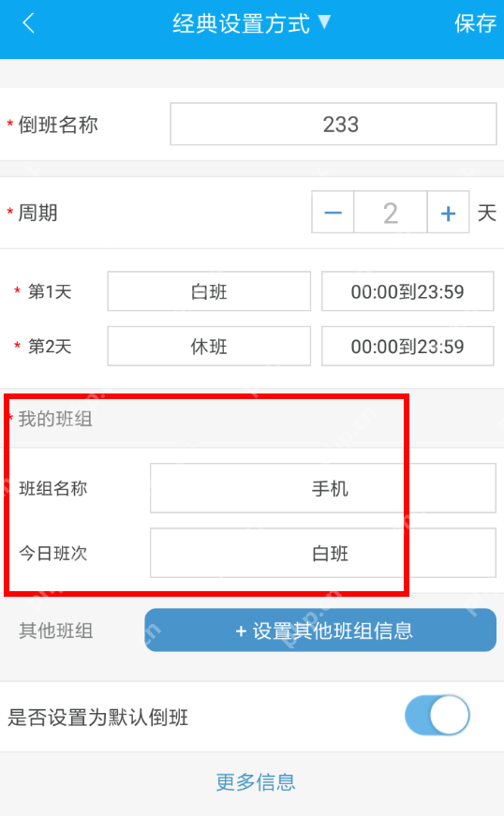Set the 第1天 time range 00:00到23:59
Screen dimensions: 504x816
click(x=408, y=291)
